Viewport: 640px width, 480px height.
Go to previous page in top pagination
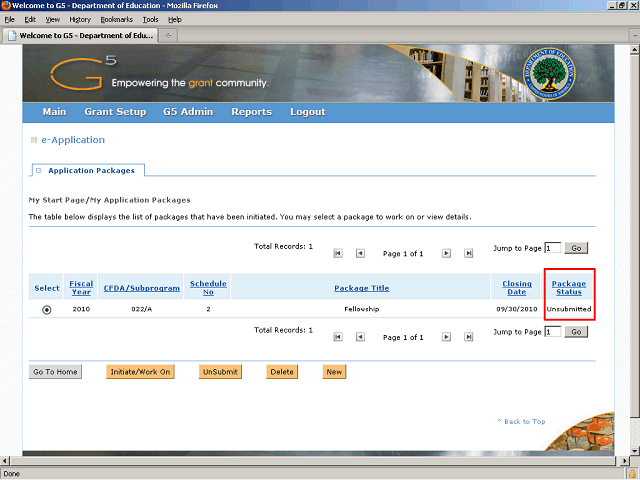[x=360, y=253]
